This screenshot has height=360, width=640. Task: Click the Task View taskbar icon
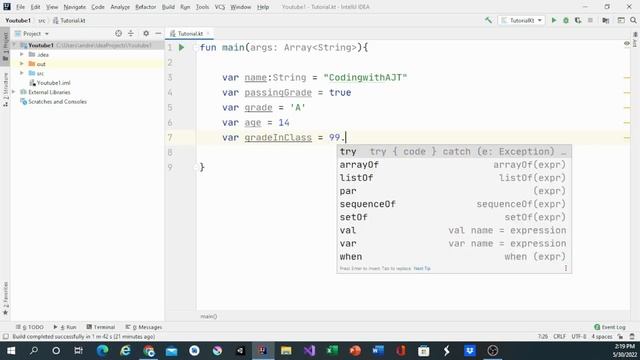[x=78, y=351]
